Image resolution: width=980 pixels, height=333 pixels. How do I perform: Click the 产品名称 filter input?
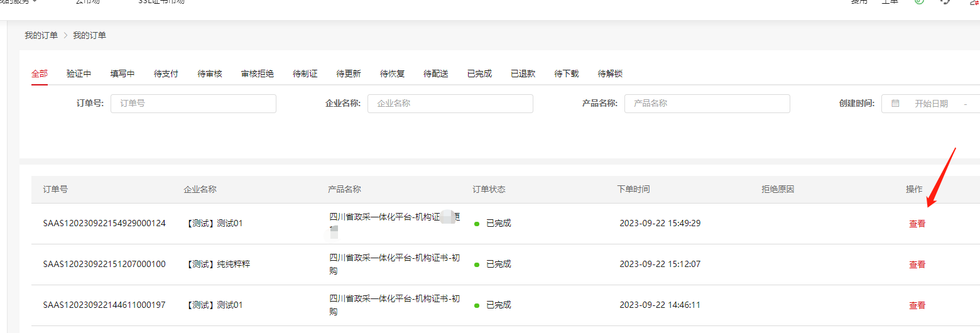[707, 104]
